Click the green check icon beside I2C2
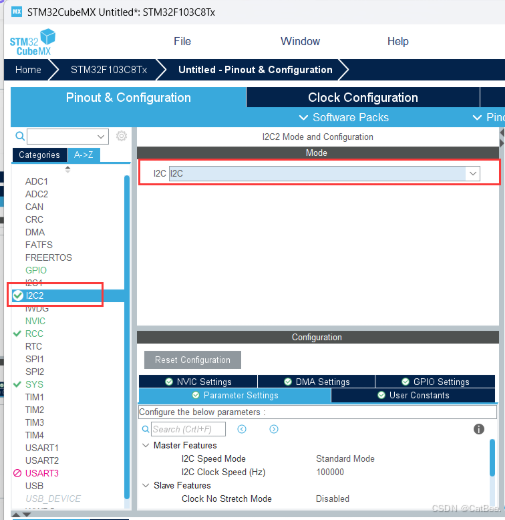505x520 pixels. pyautogui.click(x=18, y=295)
